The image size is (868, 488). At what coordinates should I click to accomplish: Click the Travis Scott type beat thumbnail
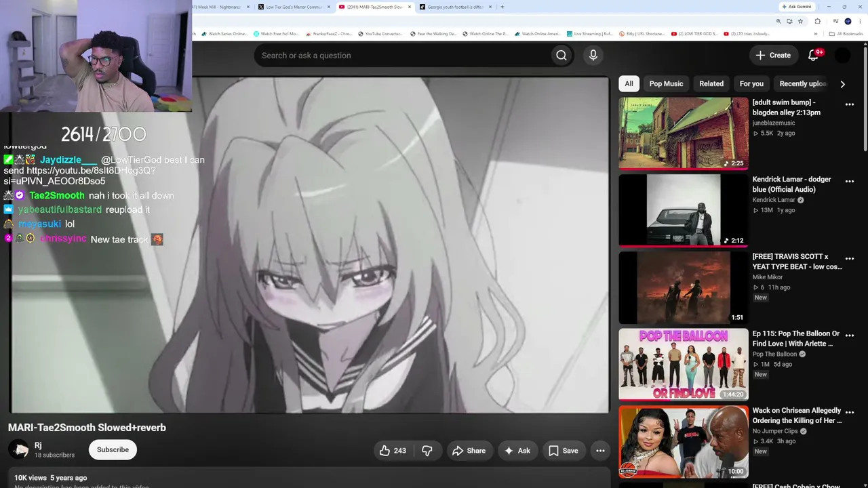click(684, 287)
